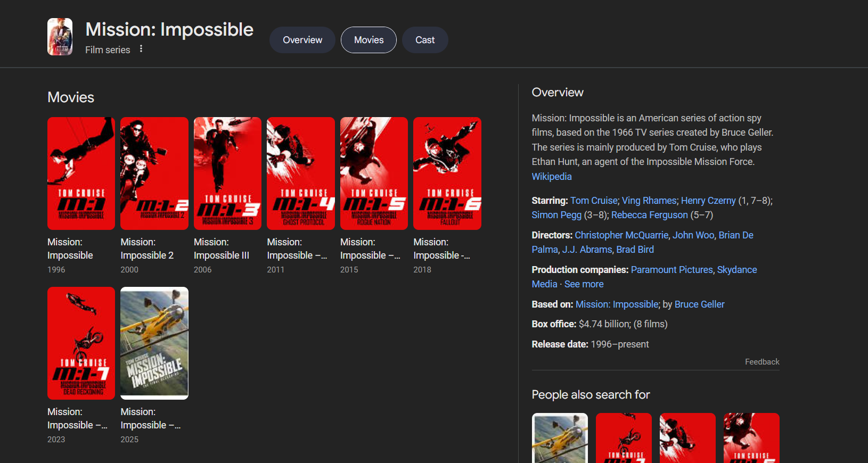Open the M:I-7 Dead Reckoning poster

[x=81, y=343]
